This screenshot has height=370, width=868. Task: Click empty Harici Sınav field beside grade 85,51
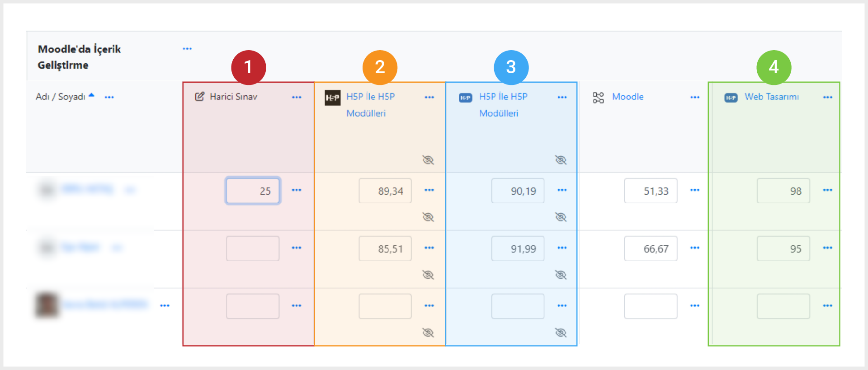point(253,248)
